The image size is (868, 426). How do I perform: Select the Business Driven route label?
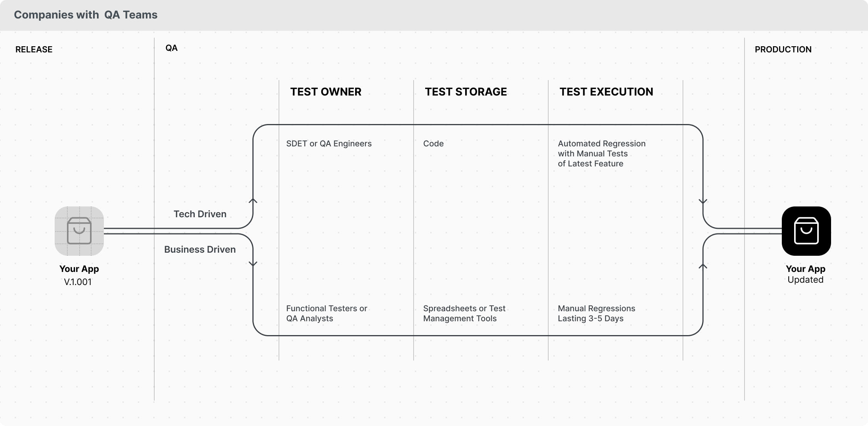click(x=200, y=250)
